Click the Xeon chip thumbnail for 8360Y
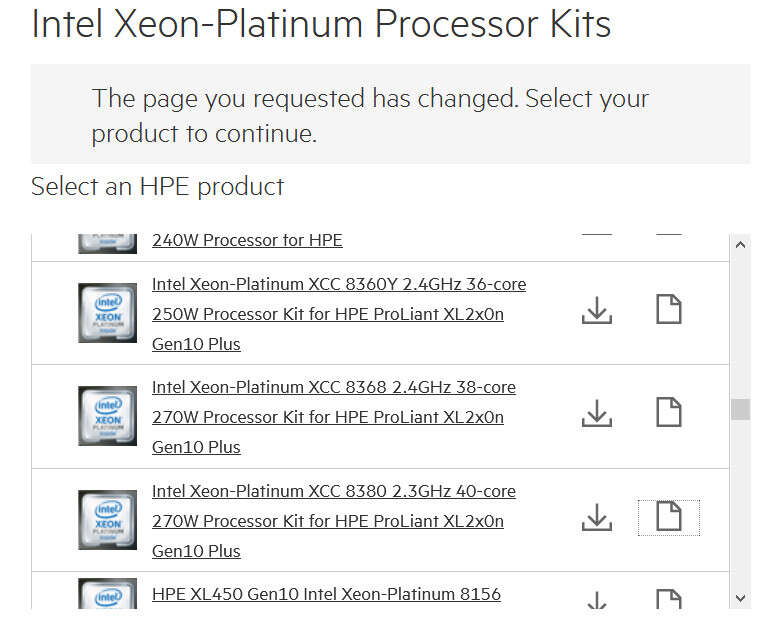The width and height of the screenshot is (768, 618). (107, 312)
